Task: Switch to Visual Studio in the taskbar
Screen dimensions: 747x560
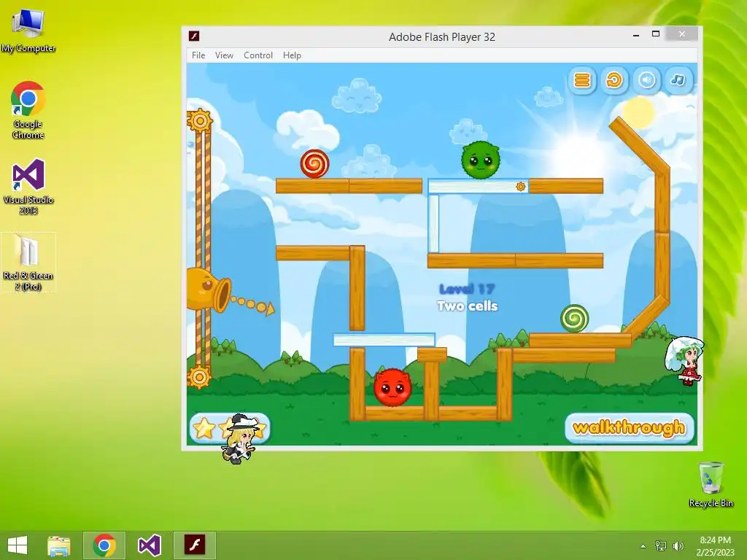Action: [x=149, y=545]
